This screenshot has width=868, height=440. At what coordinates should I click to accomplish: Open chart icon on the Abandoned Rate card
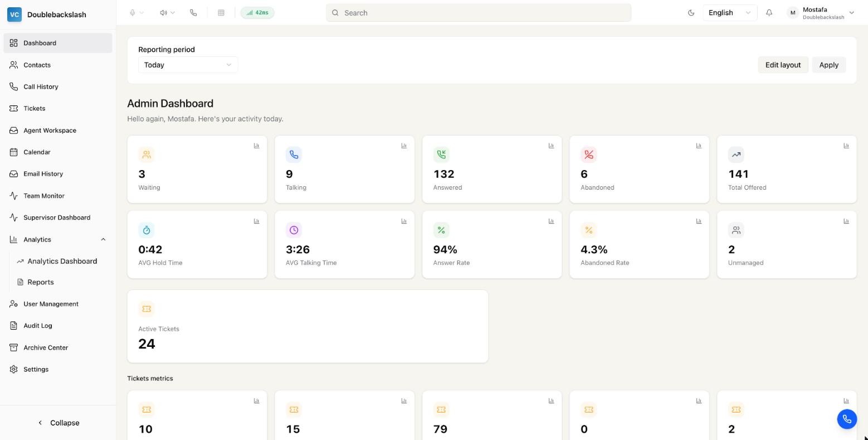699,221
